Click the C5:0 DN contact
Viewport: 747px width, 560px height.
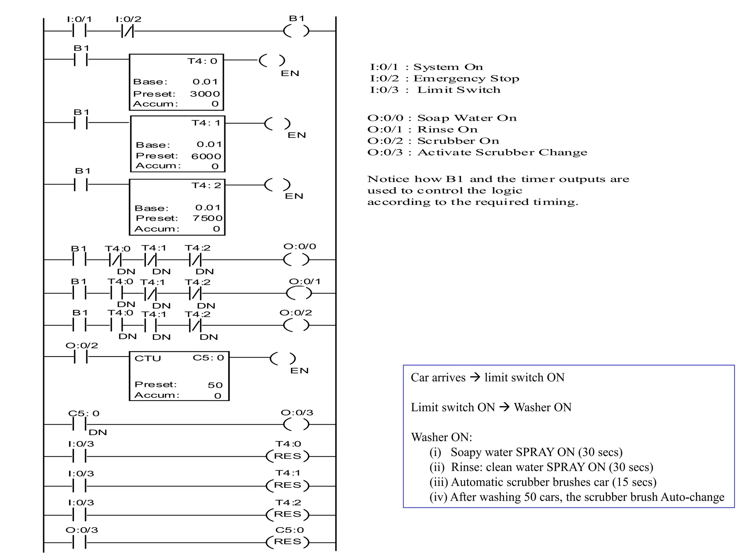pos(80,424)
